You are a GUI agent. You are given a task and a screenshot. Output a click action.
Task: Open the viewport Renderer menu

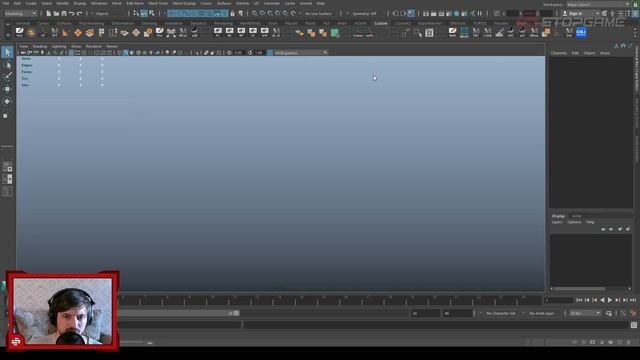(93, 47)
